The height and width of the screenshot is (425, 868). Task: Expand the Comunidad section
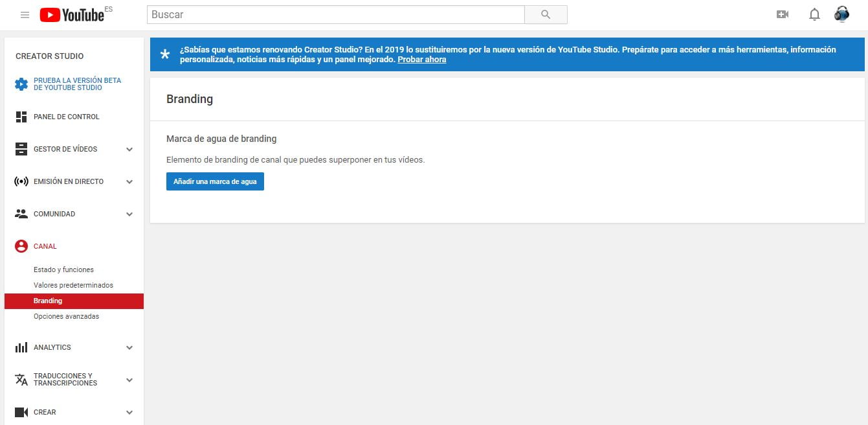click(129, 214)
